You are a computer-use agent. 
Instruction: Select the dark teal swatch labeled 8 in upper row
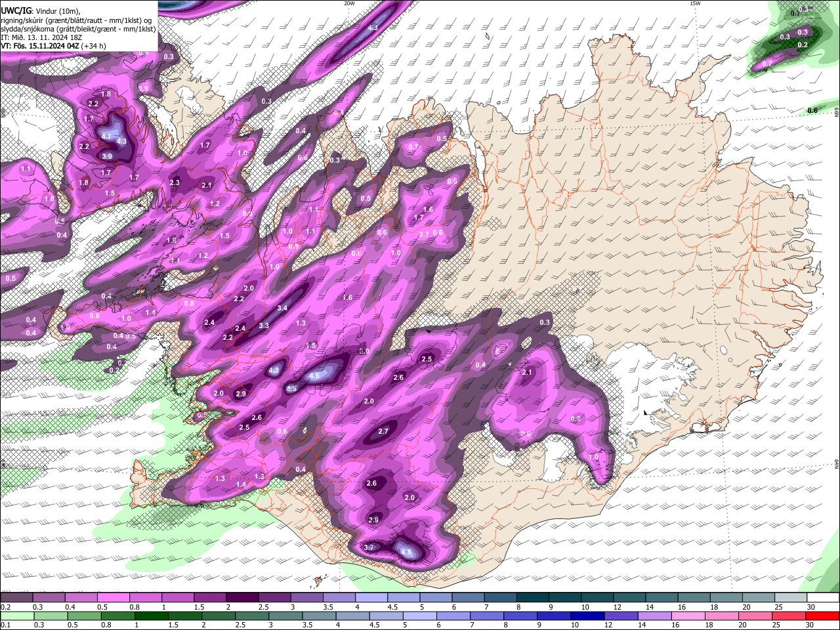(x=532, y=598)
